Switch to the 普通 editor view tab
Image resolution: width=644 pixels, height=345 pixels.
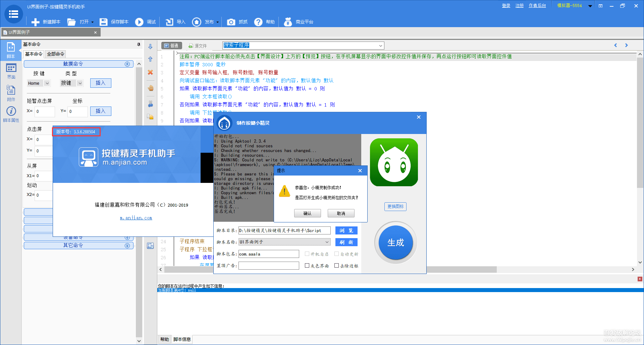[x=171, y=46]
